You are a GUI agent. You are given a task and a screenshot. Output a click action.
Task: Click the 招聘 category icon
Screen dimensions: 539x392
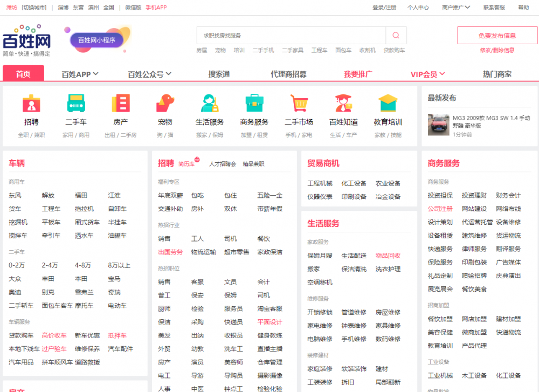(31, 103)
